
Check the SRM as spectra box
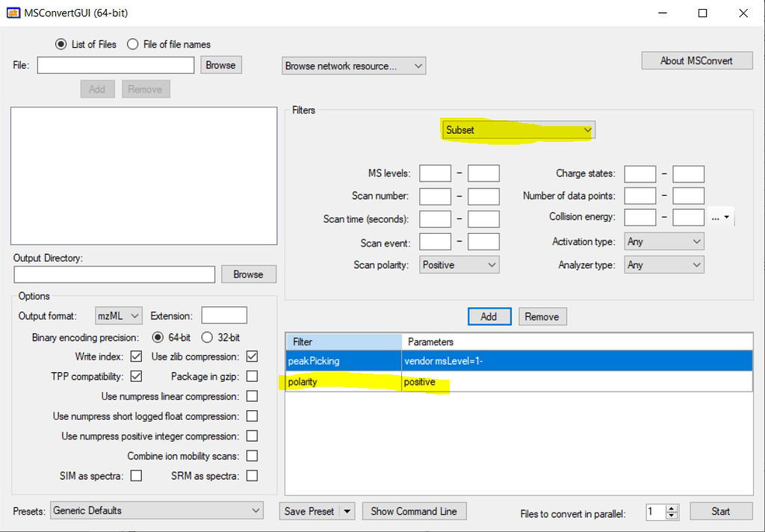point(252,475)
